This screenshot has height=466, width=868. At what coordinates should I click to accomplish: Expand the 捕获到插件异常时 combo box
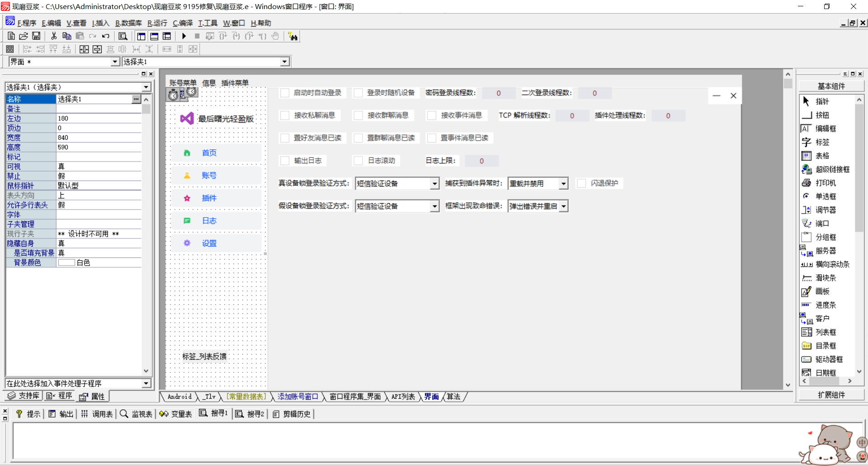pos(563,184)
